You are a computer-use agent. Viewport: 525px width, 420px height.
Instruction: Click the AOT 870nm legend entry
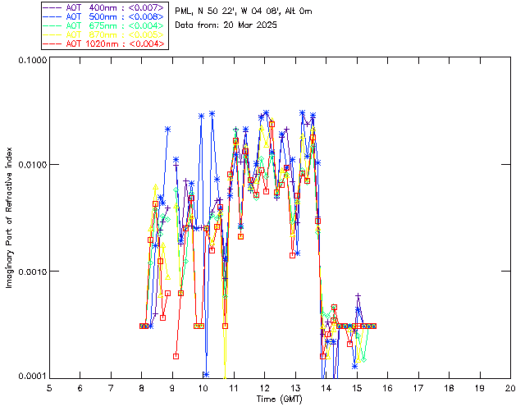pyautogui.click(x=104, y=34)
